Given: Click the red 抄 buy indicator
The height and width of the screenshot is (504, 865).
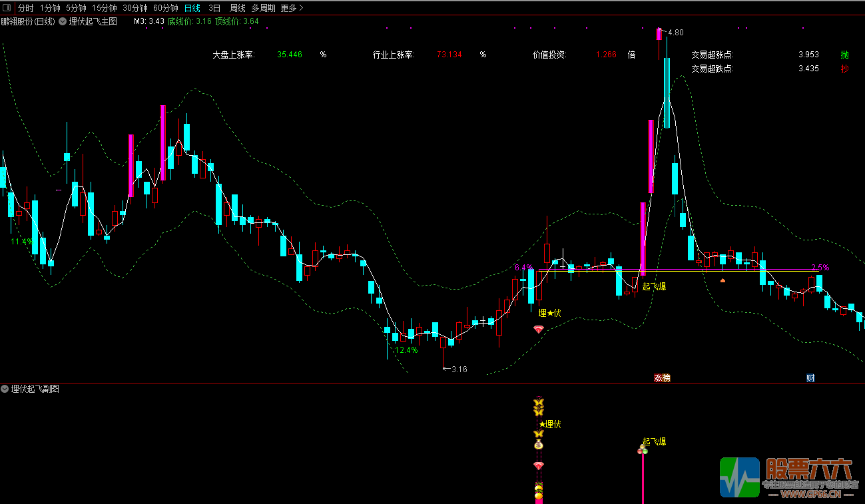Looking at the screenshot, I should click(844, 69).
